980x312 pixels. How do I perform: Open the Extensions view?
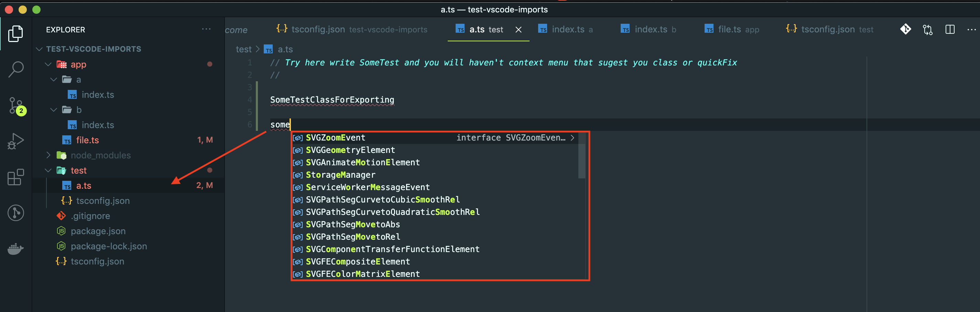click(15, 177)
